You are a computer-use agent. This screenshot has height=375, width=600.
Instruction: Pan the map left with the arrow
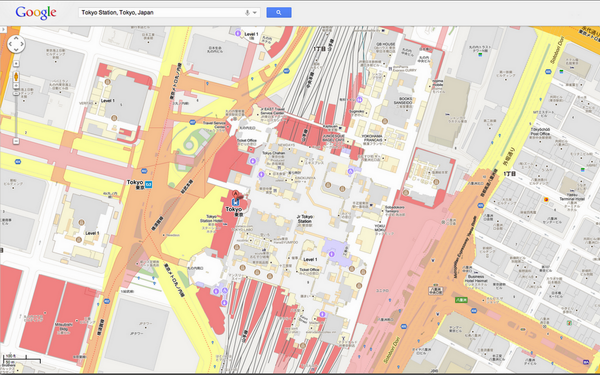point(10,44)
